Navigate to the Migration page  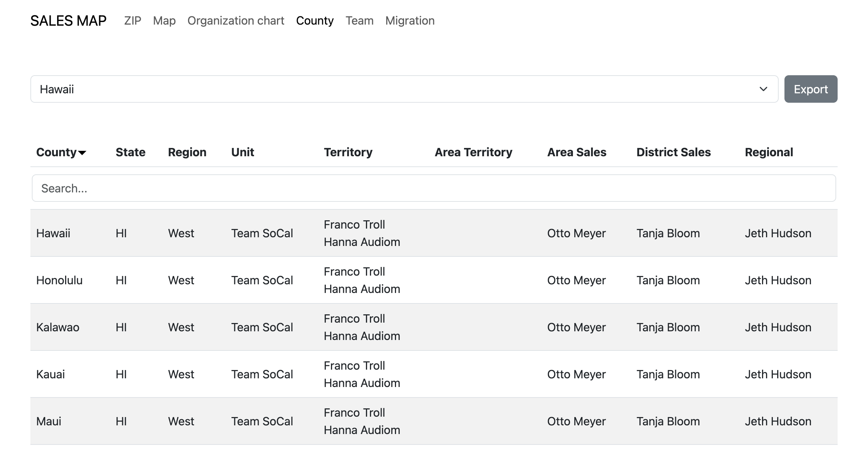pos(410,21)
